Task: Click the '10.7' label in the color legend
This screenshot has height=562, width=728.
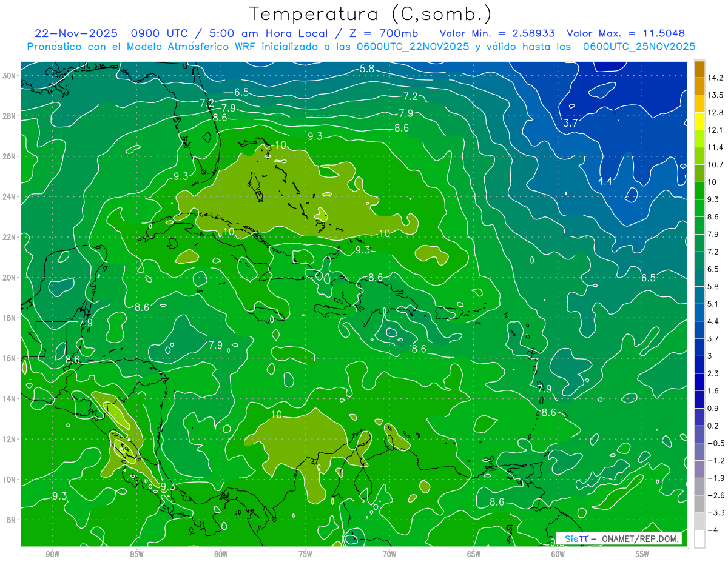Action: coord(715,165)
